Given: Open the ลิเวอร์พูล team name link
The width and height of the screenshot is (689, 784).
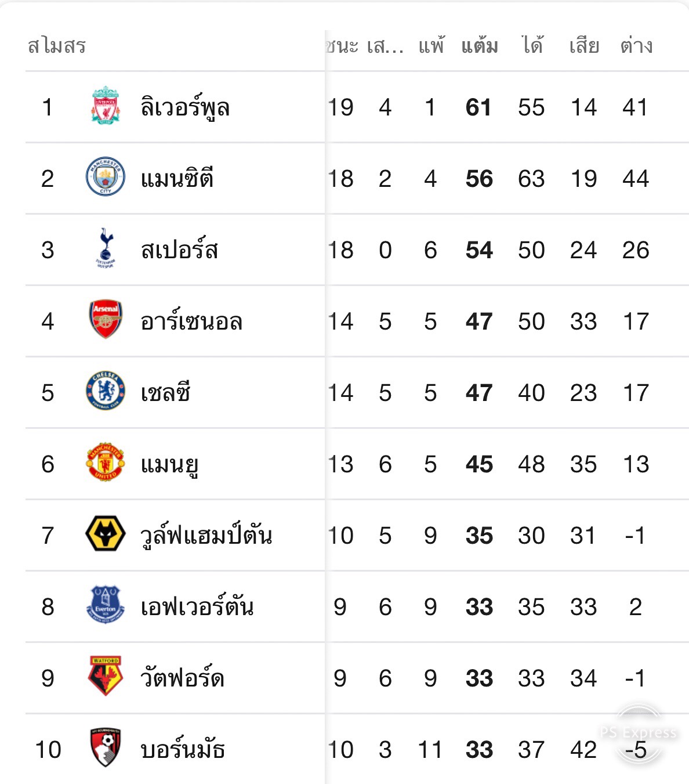Looking at the screenshot, I should click(x=185, y=107).
